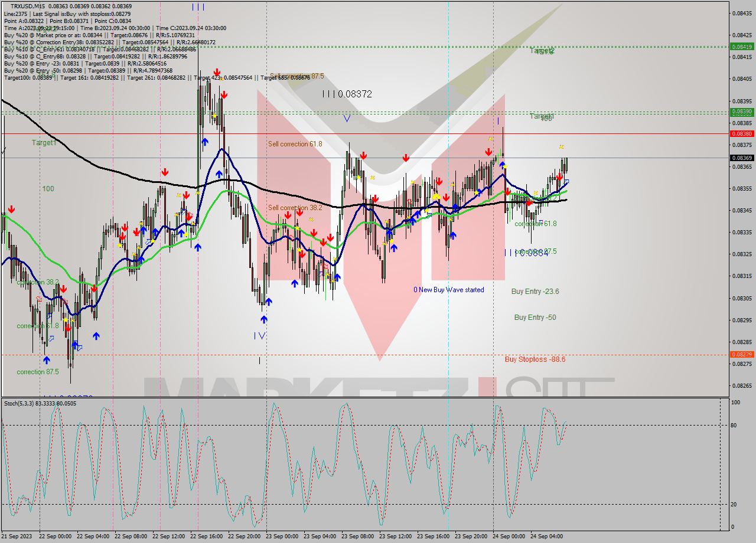The width and height of the screenshot is (756, 543).
Task: Click the black 0.08369 current price tag
Action: 741,158
